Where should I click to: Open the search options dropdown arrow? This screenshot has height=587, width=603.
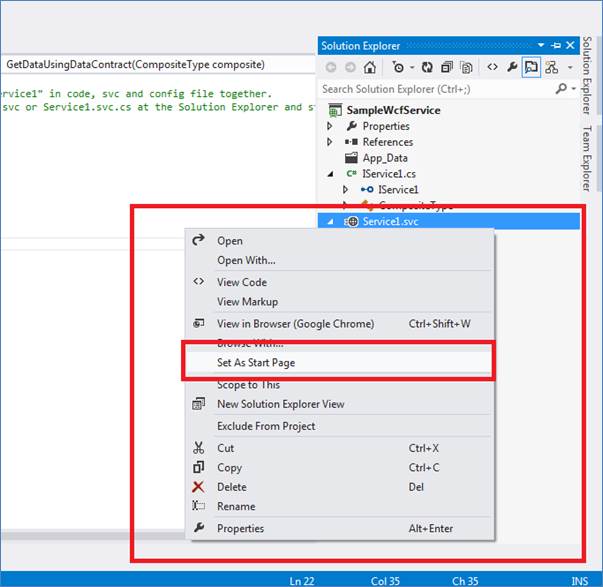pos(574,89)
